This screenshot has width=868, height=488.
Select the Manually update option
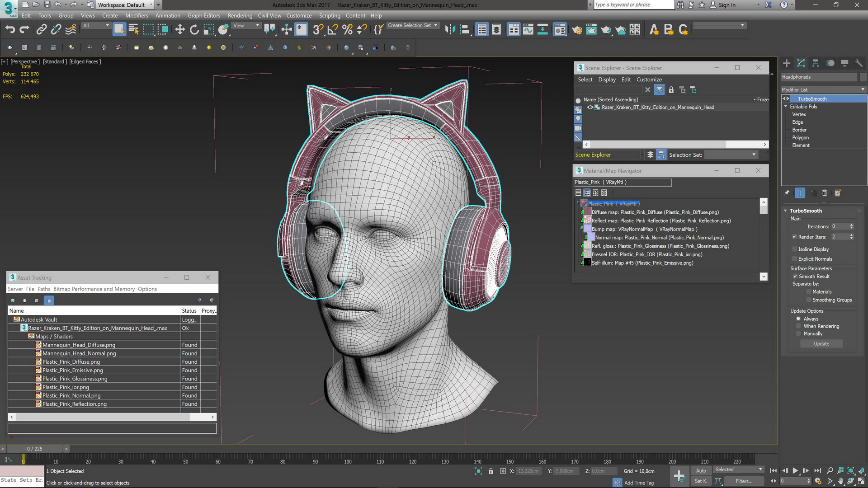coord(798,334)
